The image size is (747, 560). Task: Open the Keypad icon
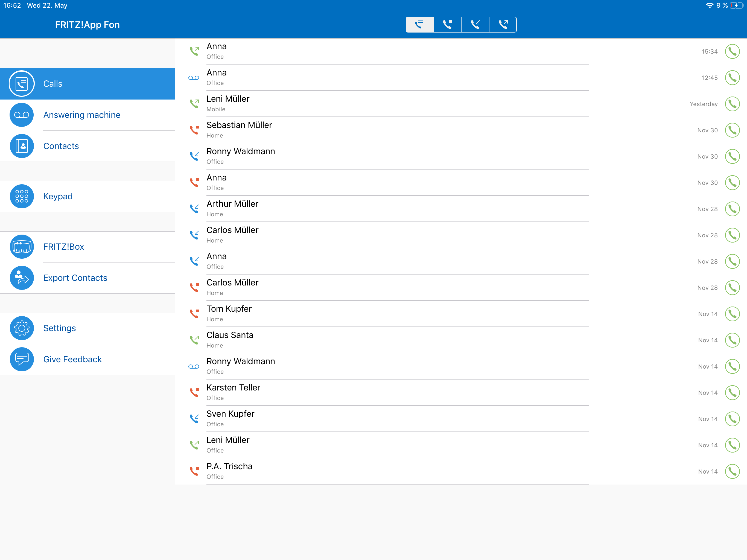click(22, 196)
